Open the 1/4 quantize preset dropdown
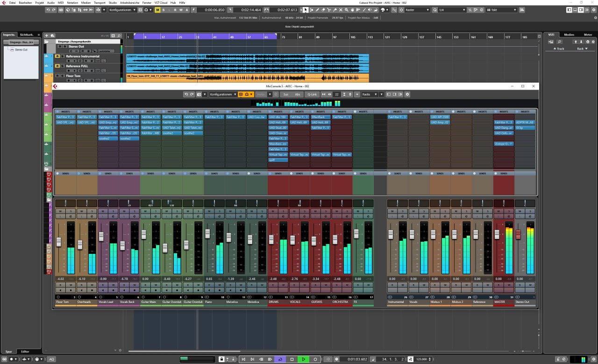The width and height of the screenshot is (598, 364). tap(452, 10)
